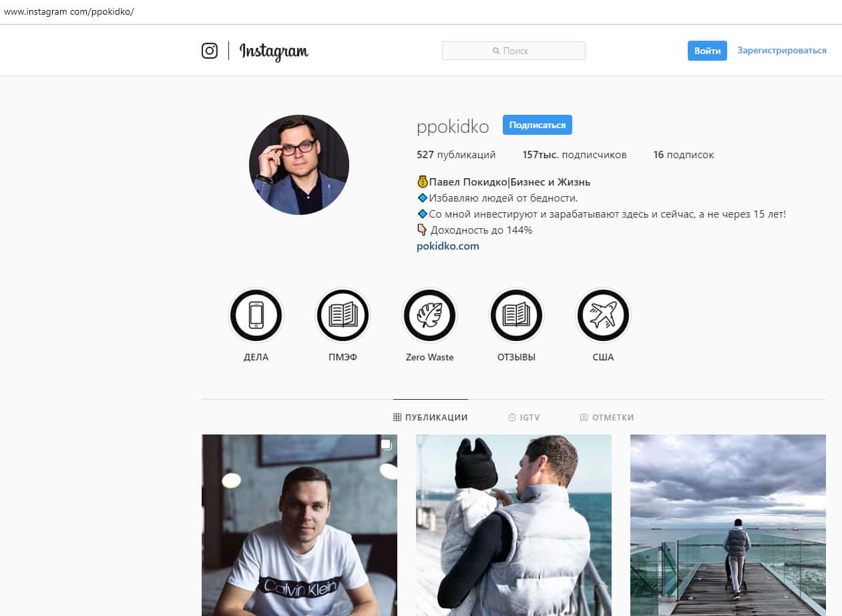Click the Подписаться follow button
This screenshot has height=616, width=842.
pyautogui.click(x=538, y=125)
